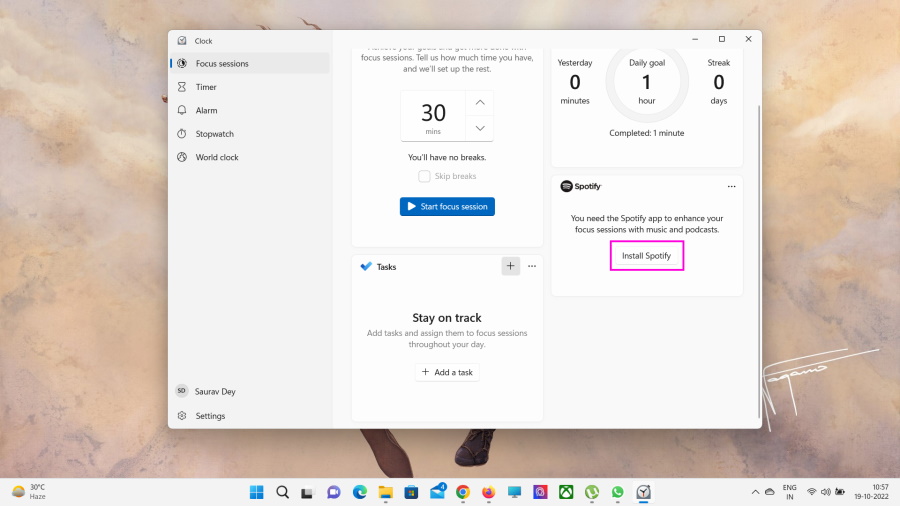Open the Tasks panel more options menu
The width and height of the screenshot is (900, 506).
[532, 266]
